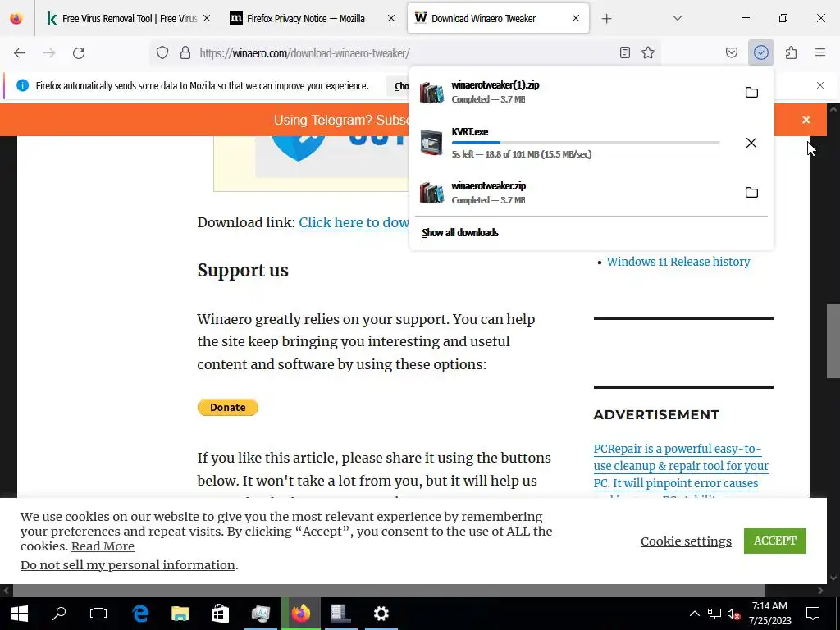Click Do not sell my personal information
The height and width of the screenshot is (630, 840).
coord(127,564)
